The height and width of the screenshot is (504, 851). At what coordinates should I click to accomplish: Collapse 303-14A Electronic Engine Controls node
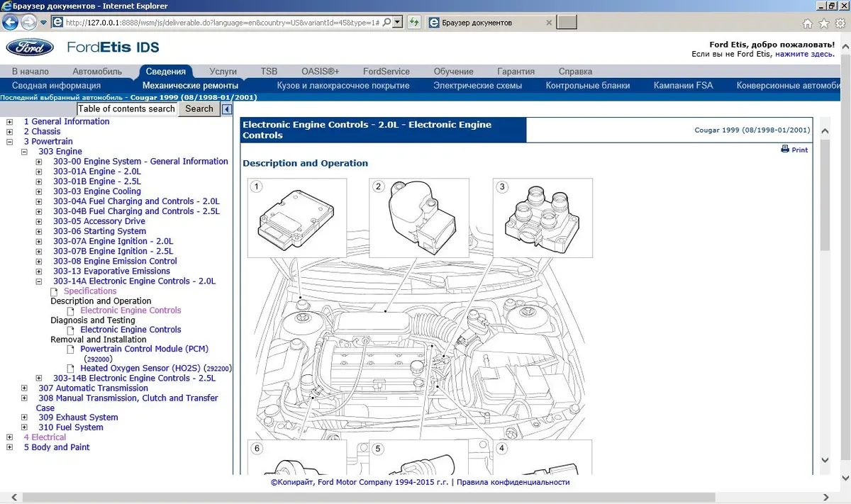39,281
